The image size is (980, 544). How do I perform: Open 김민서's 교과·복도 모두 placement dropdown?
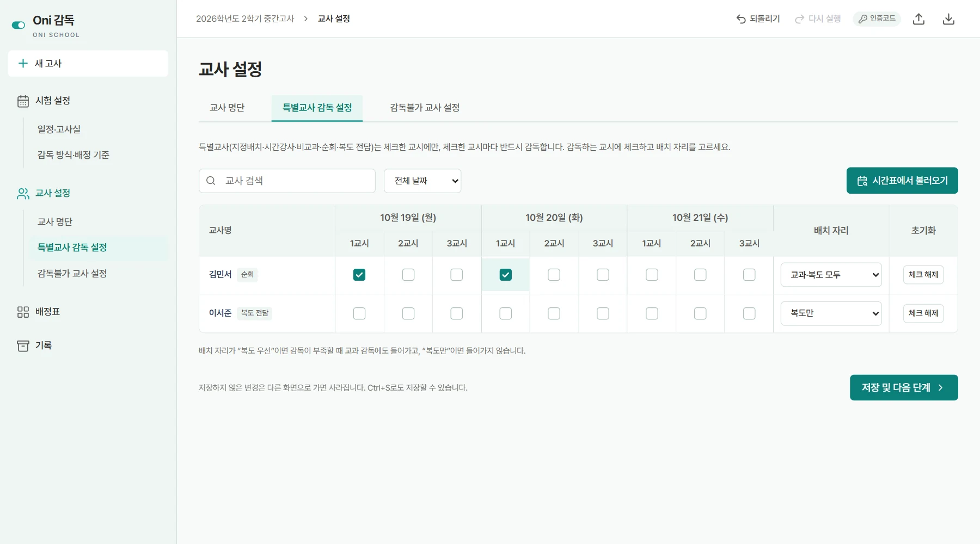[831, 275]
